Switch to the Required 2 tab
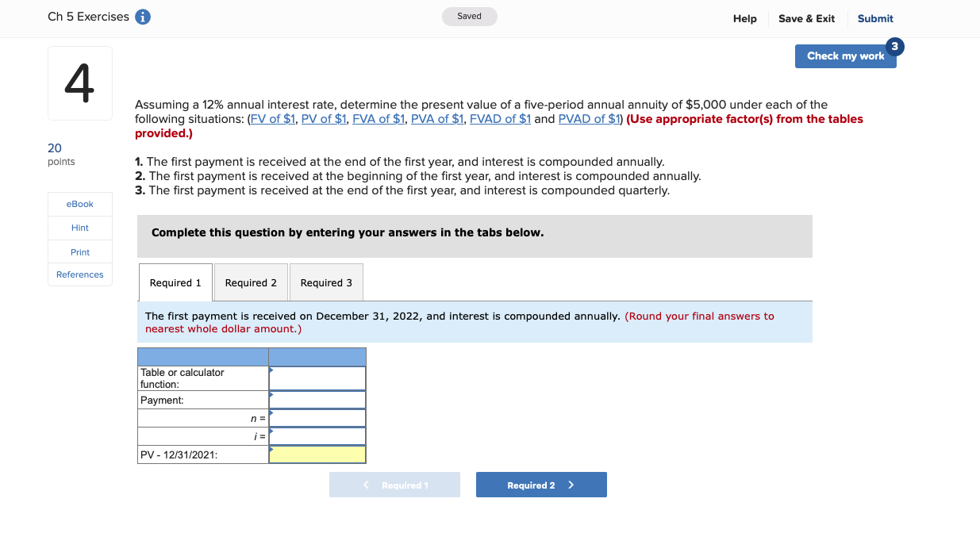 point(251,282)
